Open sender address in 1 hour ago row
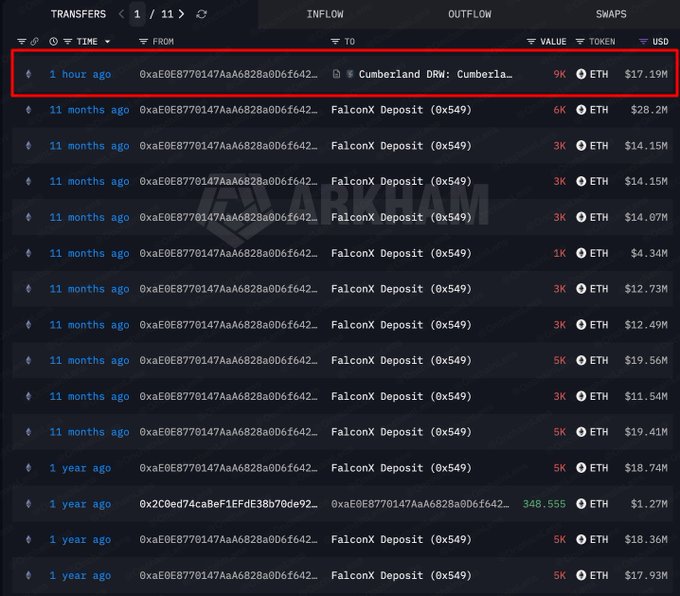Image resolution: width=680 pixels, height=596 pixels. pos(229,74)
